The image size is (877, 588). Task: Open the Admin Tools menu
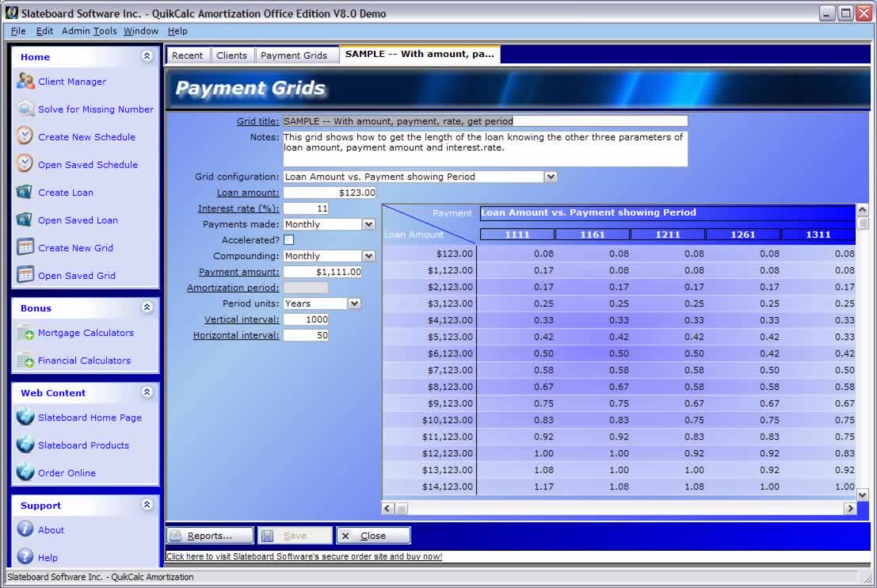point(89,31)
